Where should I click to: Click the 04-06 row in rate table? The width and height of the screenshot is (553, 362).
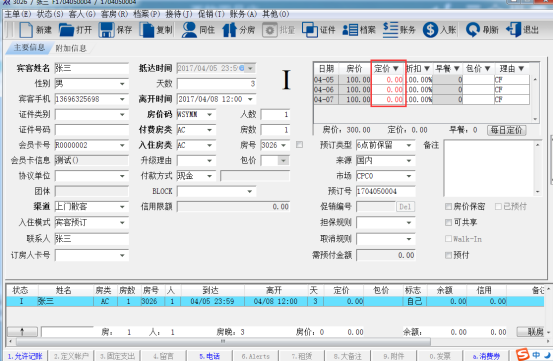pyautogui.click(x=421, y=90)
